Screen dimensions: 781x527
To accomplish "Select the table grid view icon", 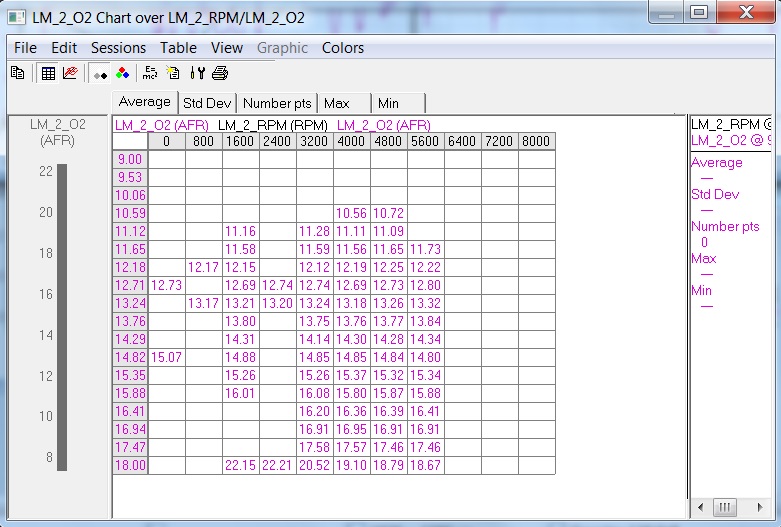I will tap(48, 73).
